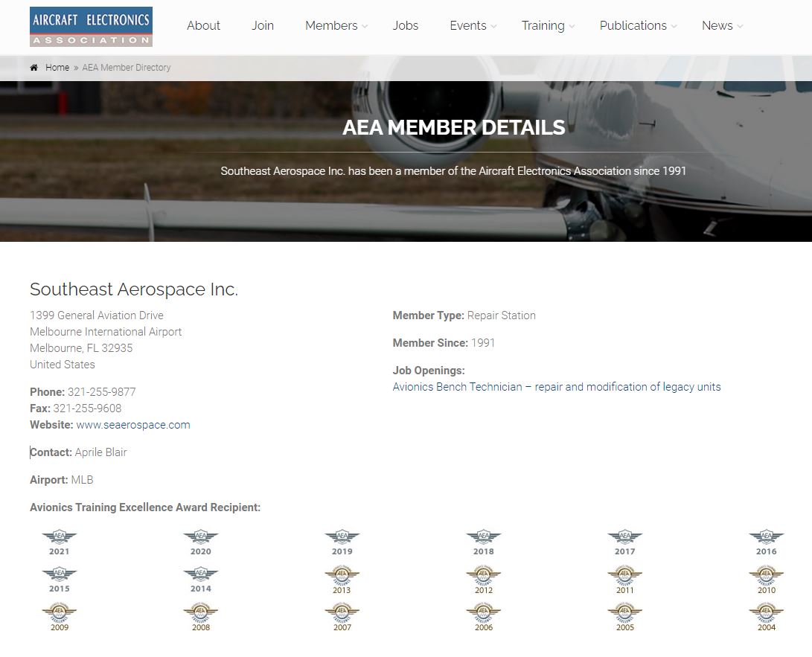812x657 pixels.
Task: Click the contact name Aprile Blair
Action: tap(101, 452)
